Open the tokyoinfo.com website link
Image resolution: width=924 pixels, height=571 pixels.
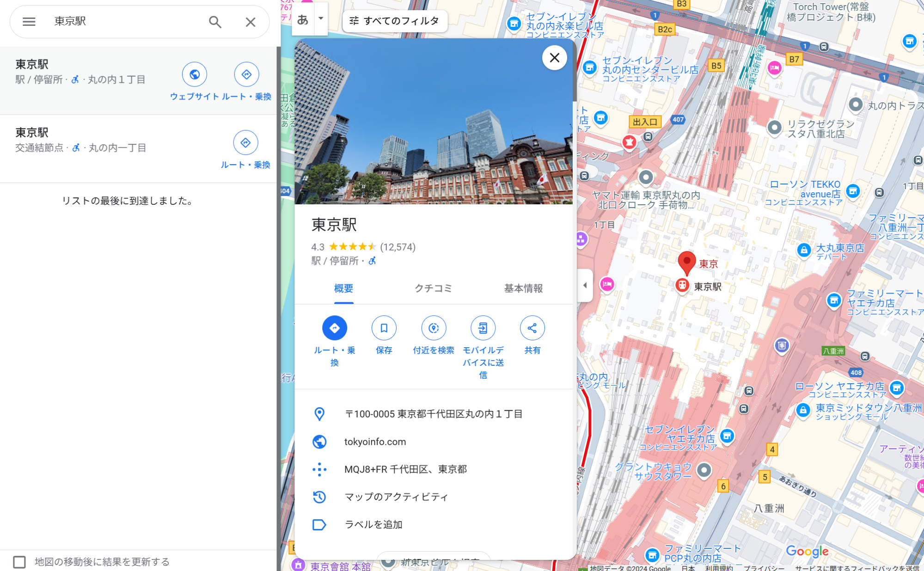click(x=434, y=442)
